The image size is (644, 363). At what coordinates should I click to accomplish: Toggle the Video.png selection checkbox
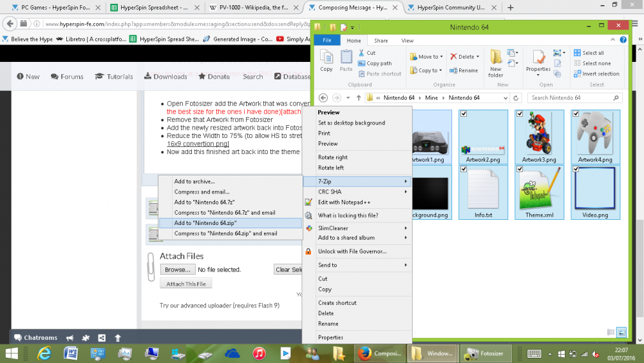pyautogui.click(x=576, y=169)
